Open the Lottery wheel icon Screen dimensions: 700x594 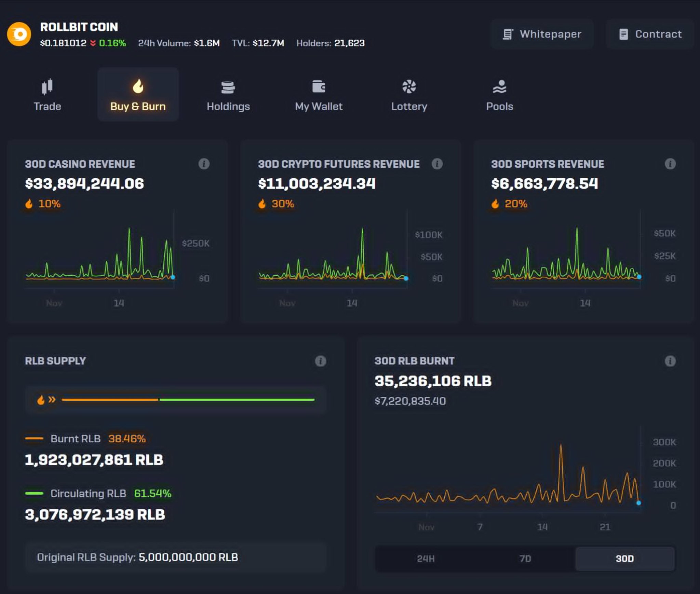pyautogui.click(x=409, y=86)
